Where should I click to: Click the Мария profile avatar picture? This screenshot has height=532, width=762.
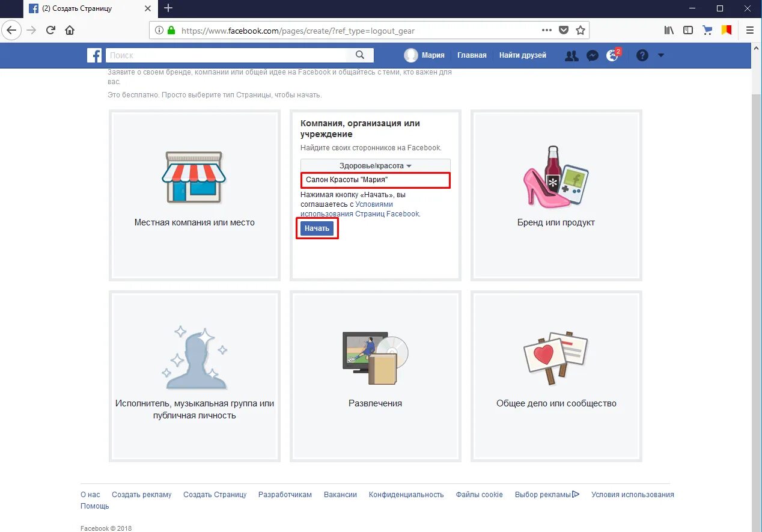coord(411,55)
